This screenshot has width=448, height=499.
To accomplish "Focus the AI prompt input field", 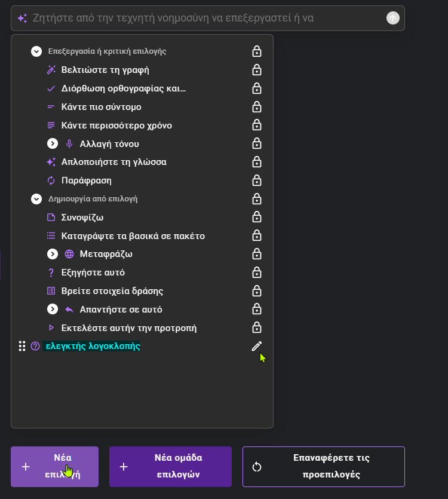I will [x=207, y=18].
